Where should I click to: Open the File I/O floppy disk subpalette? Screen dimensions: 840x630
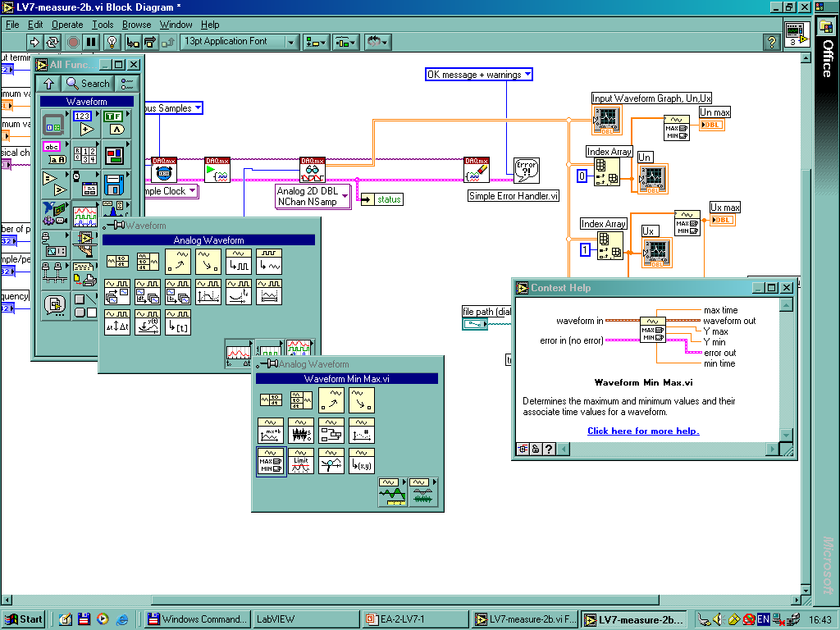point(115,185)
